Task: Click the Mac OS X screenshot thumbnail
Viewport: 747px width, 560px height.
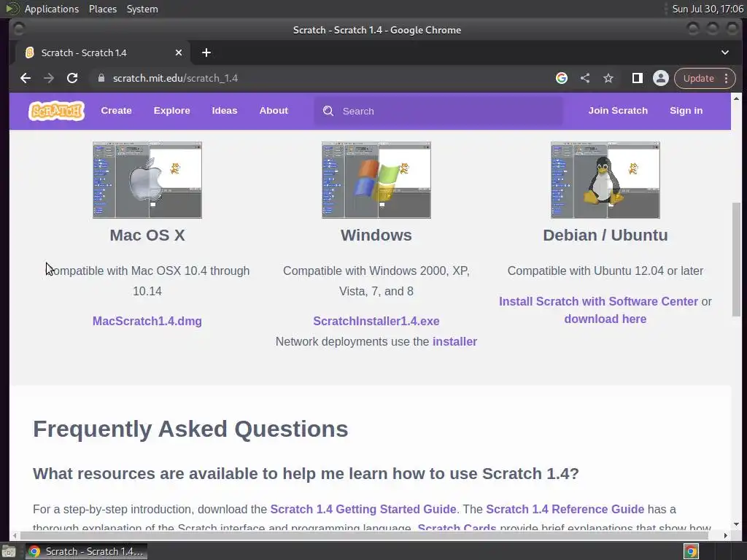Action: (147, 180)
